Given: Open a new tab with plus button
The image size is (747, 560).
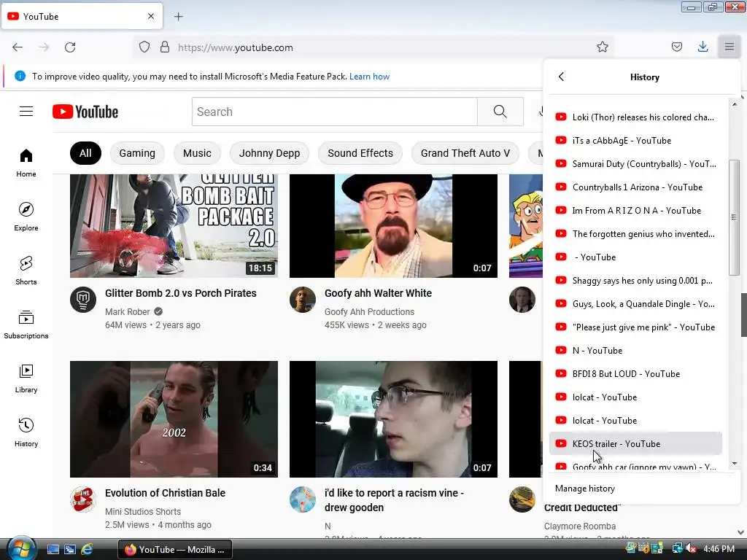Looking at the screenshot, I should [x=178, y=17].
